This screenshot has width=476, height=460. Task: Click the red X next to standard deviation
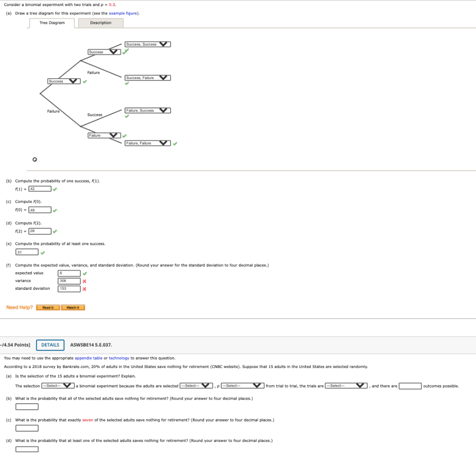coord(85,289)
